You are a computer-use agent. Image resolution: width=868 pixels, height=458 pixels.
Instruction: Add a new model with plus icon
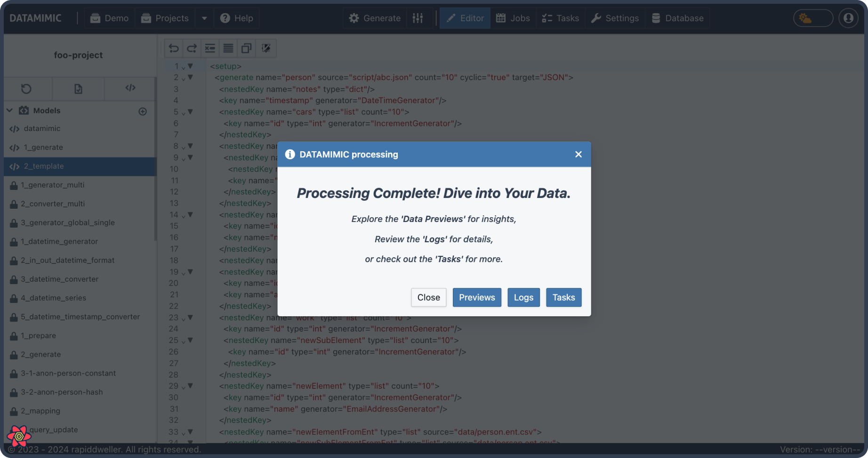(143, 111)
